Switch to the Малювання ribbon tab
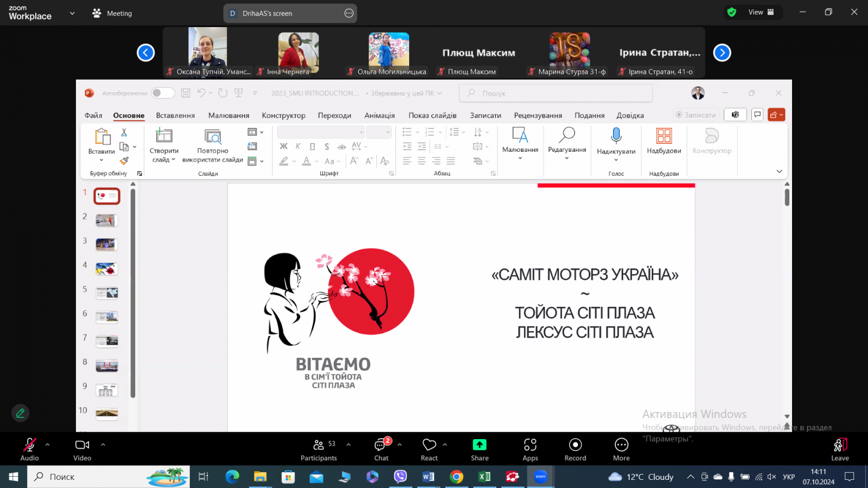 229,115
